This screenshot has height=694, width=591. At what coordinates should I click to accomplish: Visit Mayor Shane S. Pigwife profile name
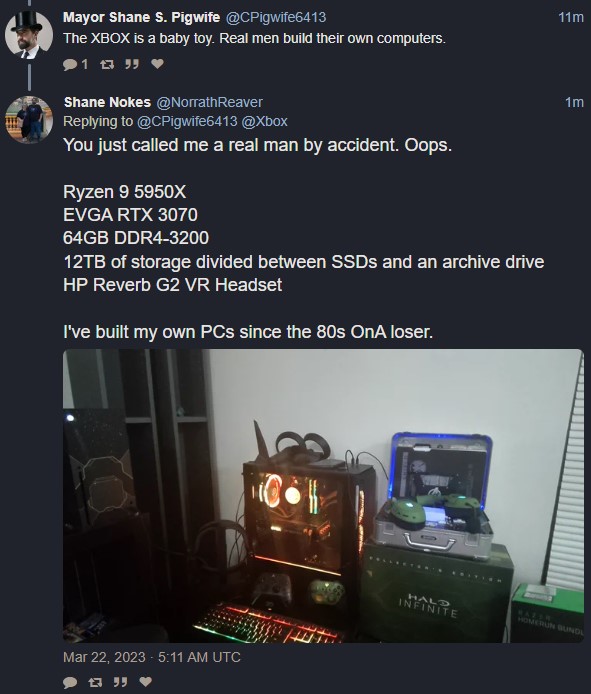[141, 17]
